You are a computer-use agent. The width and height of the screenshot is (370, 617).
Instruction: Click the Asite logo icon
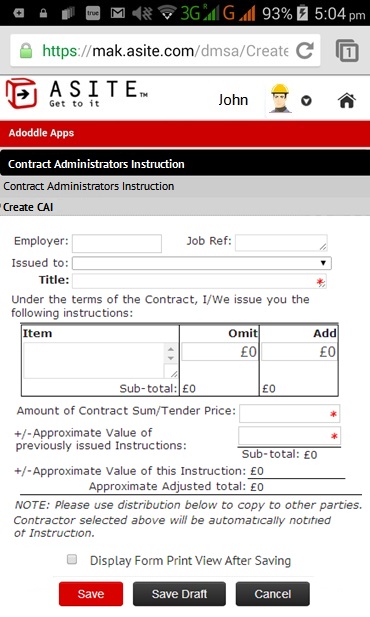pyautogui.click(x=22, y=94)
